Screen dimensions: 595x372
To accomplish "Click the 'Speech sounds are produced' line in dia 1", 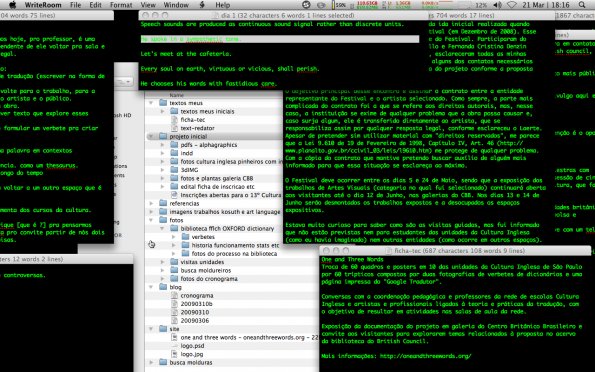I will pos(272,24).
